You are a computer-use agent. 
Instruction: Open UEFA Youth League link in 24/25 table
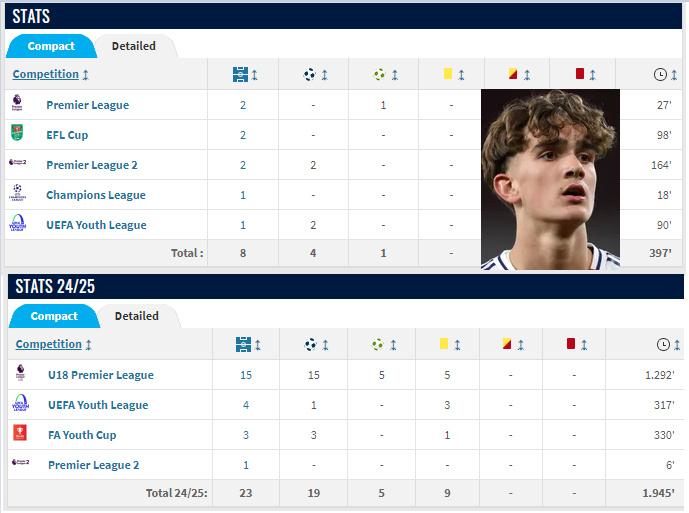pos(98,405)
